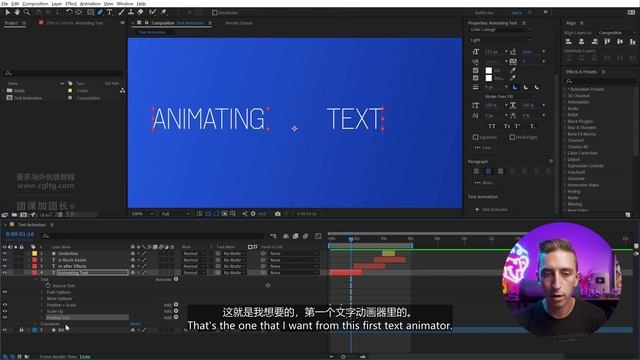Screen dimensions: 640x360
Task: Select the Clone Stamp tool
Action: click(131, 13)
